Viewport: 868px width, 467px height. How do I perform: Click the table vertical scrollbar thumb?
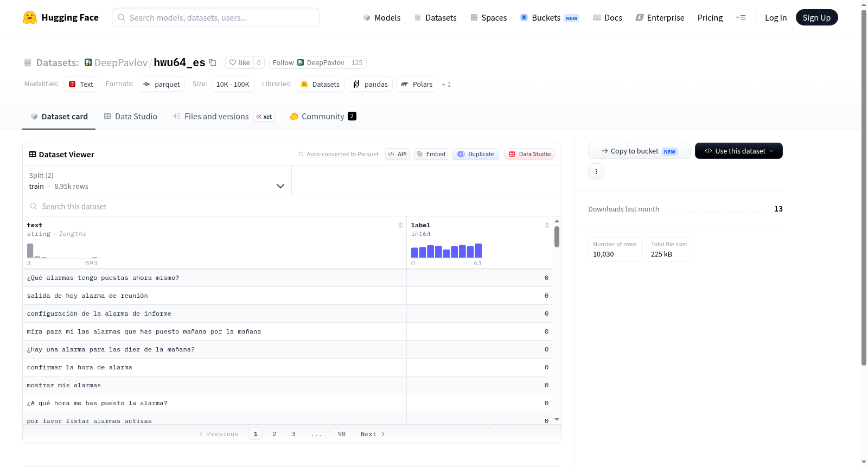[x=557, y=236]
